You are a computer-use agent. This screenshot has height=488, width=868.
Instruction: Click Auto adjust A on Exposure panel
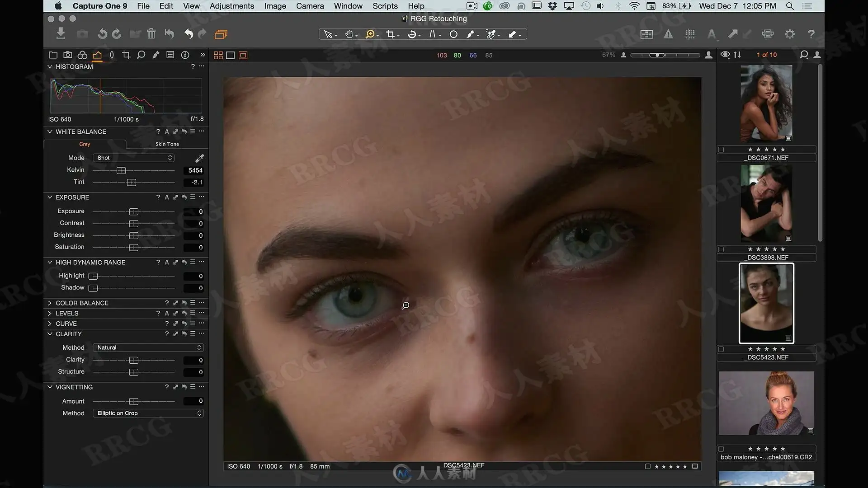click(167, 197)
